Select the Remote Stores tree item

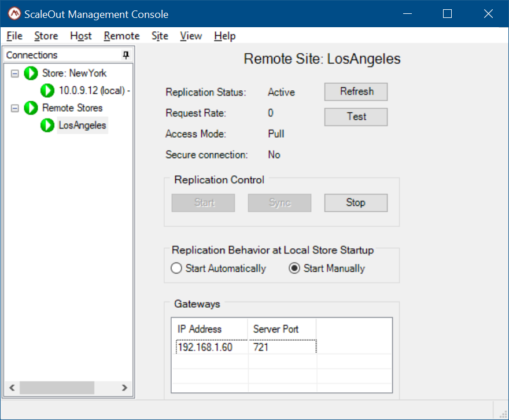pyautogui.click(x=72, y=108)
